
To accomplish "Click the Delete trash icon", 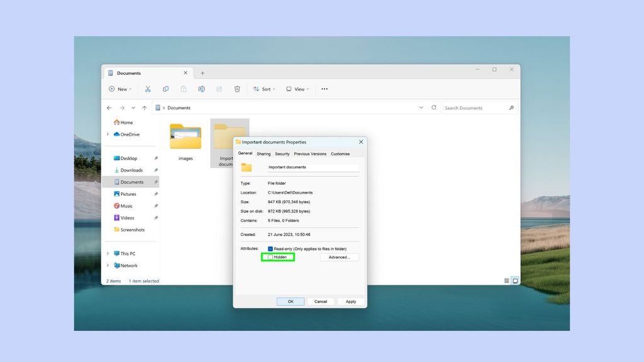I will click(x=237, y=89).
